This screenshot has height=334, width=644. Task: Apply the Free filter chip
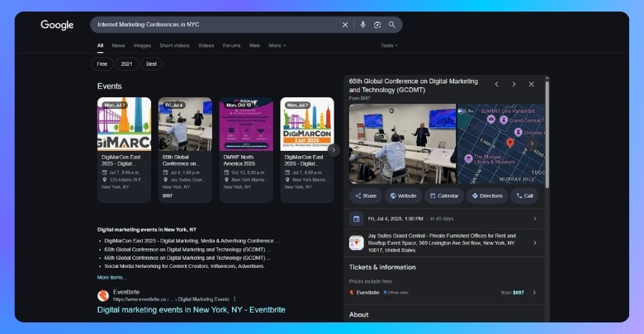pos(102,64)
